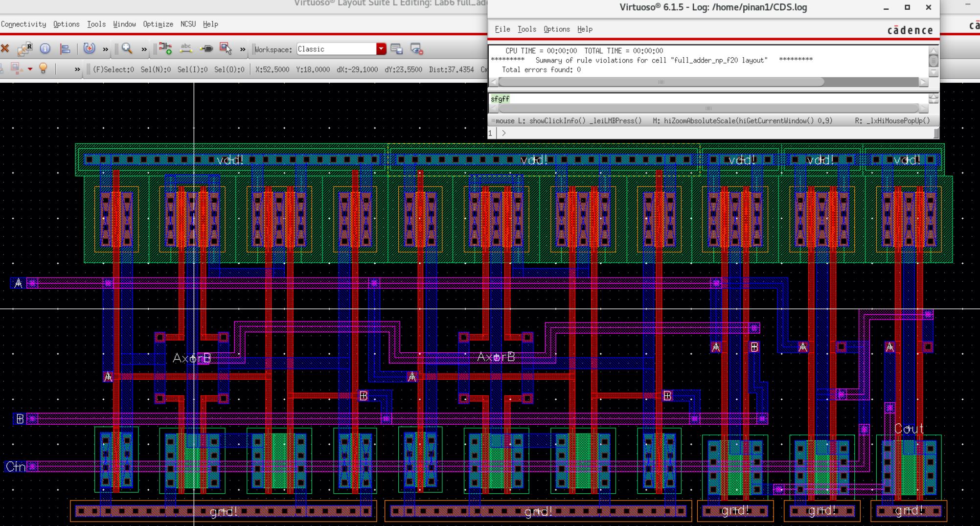Open Help menu in Layout window
Viewport: 980px width, 526px height.
[210, 24]
